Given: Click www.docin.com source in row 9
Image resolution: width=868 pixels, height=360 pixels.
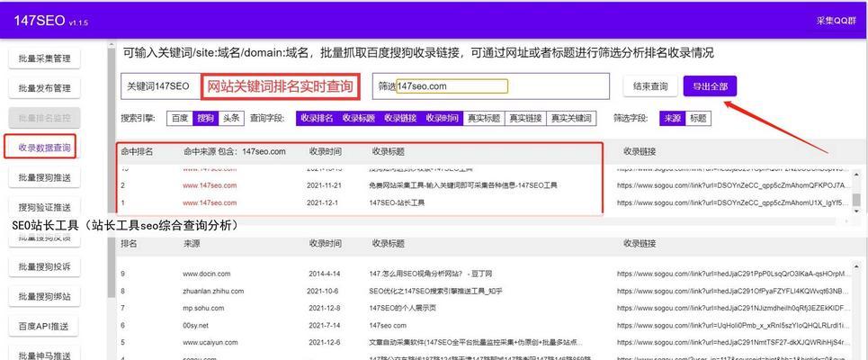Looking at the screenshot, I should [x=207, y=274].
